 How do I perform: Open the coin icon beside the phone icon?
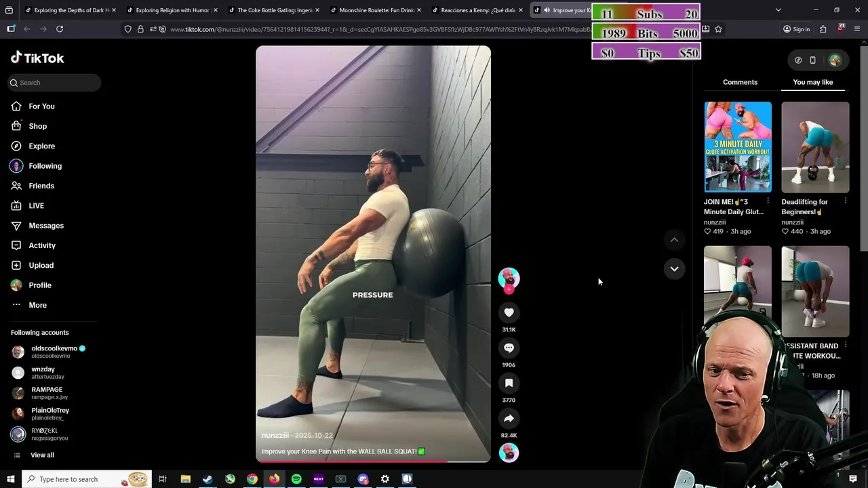point(798,60)
